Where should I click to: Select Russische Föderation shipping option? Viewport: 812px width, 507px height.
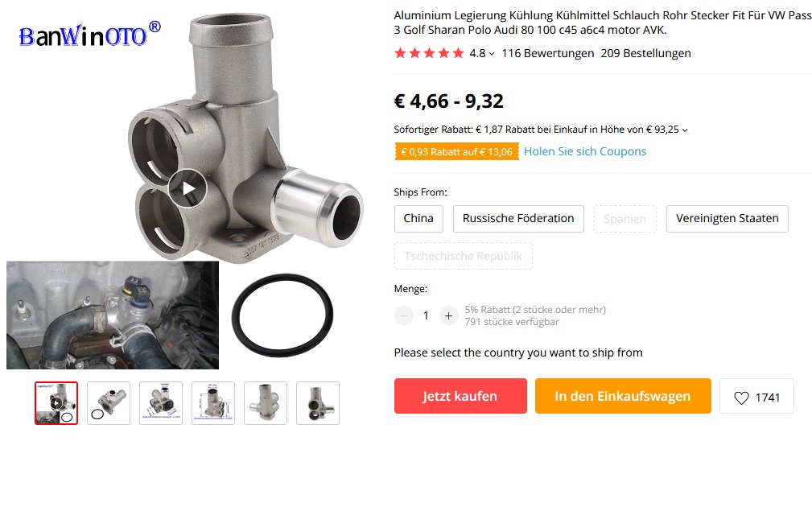point(518,219)
